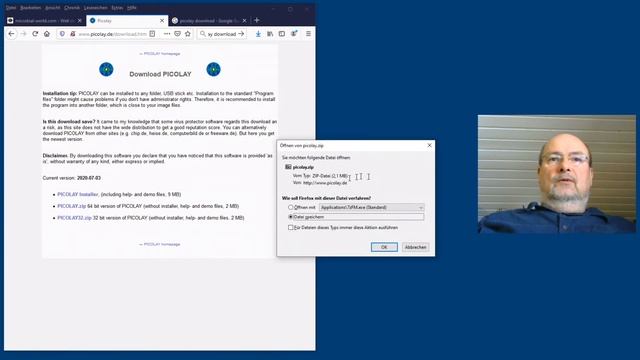Select the 'Datei speichern' radio option
This screenshot has height=360, width=640.
click(x=291, y=217)
